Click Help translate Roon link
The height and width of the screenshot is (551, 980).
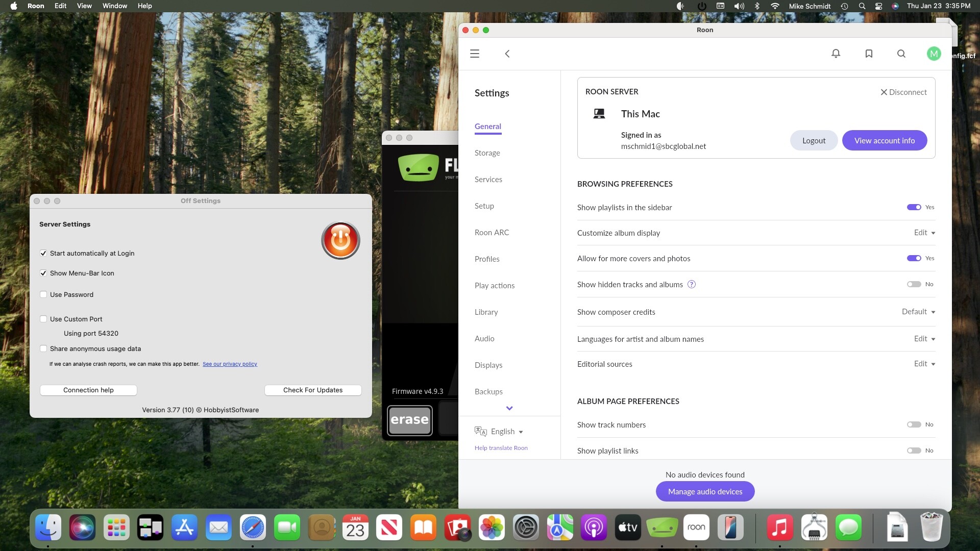coord(501,448)
